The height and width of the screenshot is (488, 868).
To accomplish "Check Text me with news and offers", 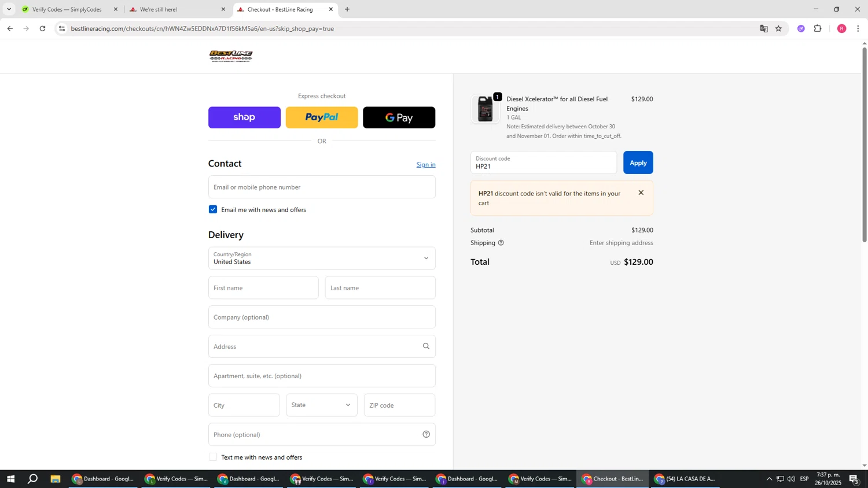I will (x=213, y=457).
